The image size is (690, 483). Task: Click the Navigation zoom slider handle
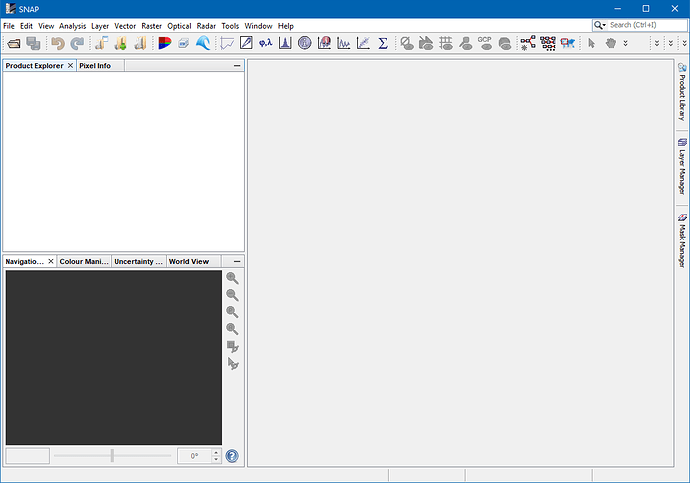coord(112,456)
